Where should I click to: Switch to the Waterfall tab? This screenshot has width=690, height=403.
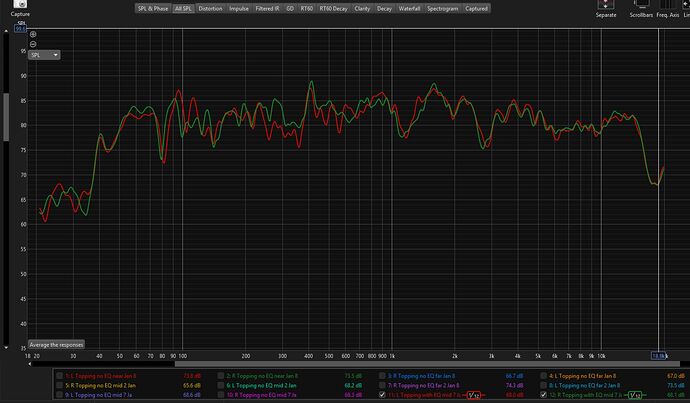click(x=409, y=8)
